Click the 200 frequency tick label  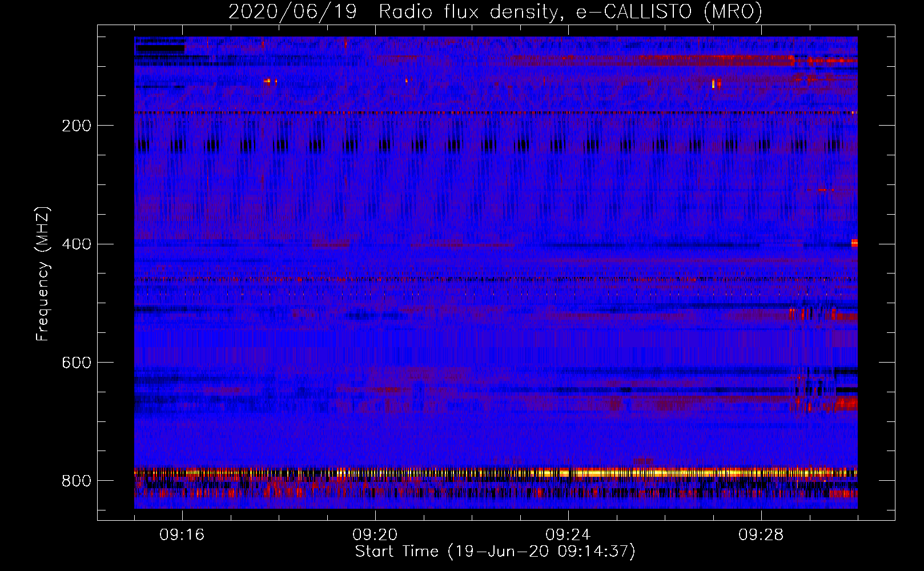76,126
